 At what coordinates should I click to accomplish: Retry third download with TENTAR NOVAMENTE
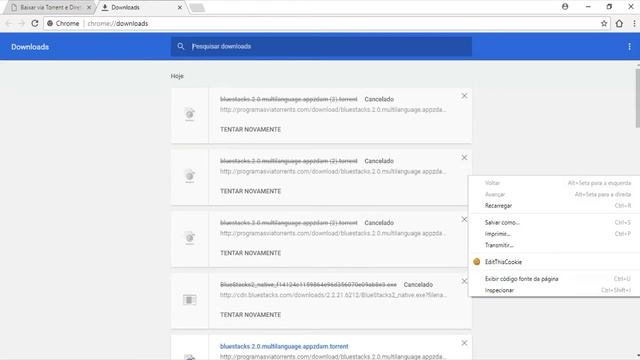click(251, 253)
